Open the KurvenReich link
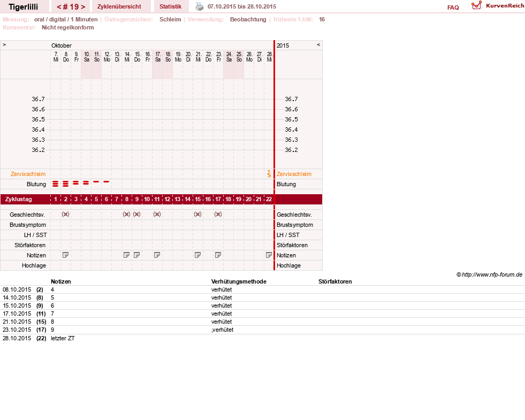The width and height of the screenshot is (525, 420). [x=505, y=6]
